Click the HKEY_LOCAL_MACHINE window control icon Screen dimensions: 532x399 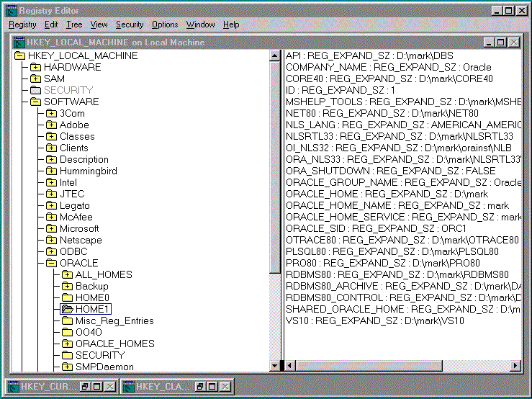19,42
